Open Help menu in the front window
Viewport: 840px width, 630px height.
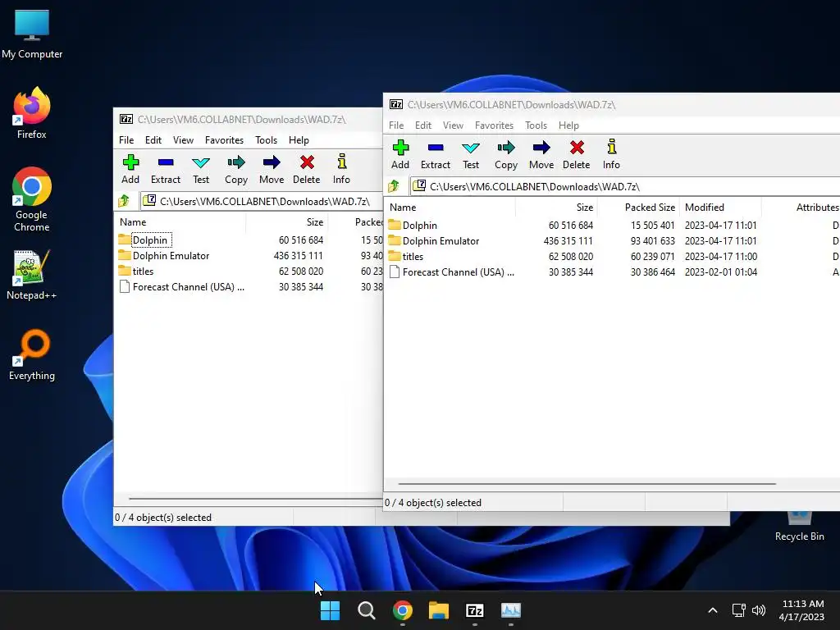[568, 126]
